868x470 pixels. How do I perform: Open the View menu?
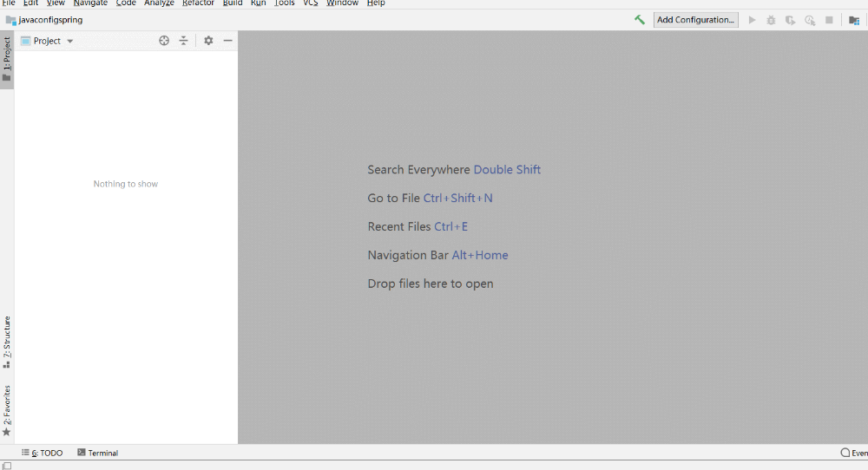(x=56, y=3)
